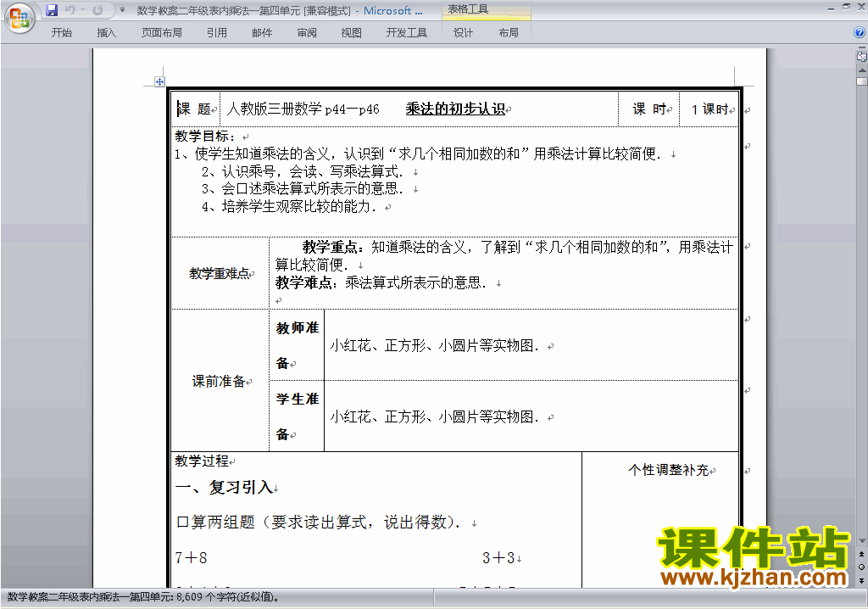Save the document with the floppy icon
Image resolution: width=868 pixels, height=609 pixels.
(52, 10)
